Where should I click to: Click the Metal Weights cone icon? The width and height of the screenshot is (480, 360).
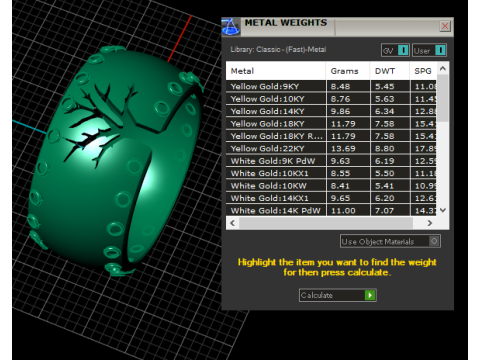pyautogui.click(x=231, y=27)
